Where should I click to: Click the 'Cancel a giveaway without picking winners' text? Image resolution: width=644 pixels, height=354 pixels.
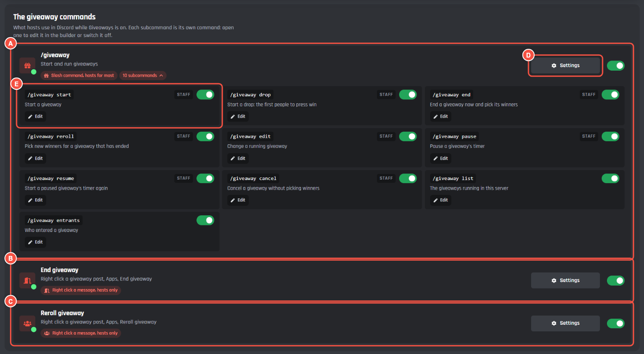(273, 188)
